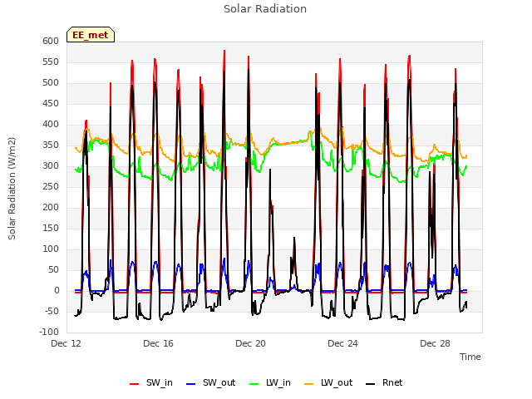This screenshot has width=532, height=399.
Task: Click the 600 y-axis tick label
Action: tap(51, 41)
